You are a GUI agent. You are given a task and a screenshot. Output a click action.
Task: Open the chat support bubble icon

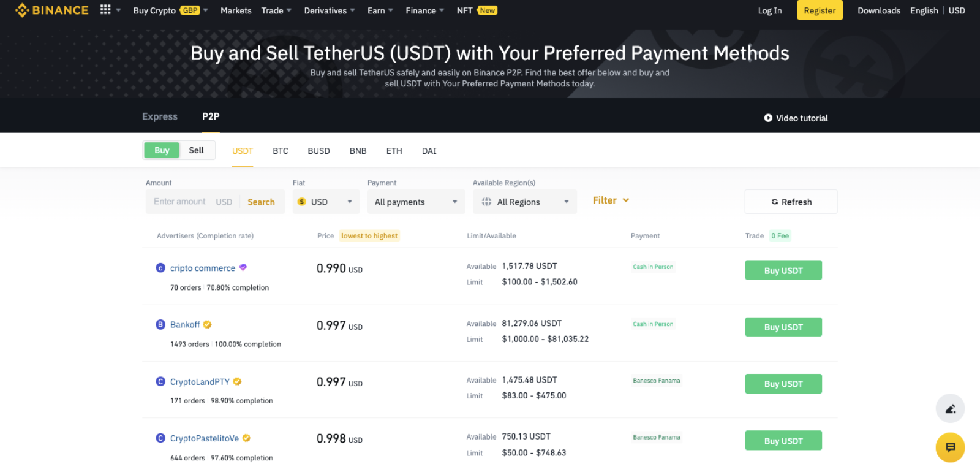tap(950, 447)
